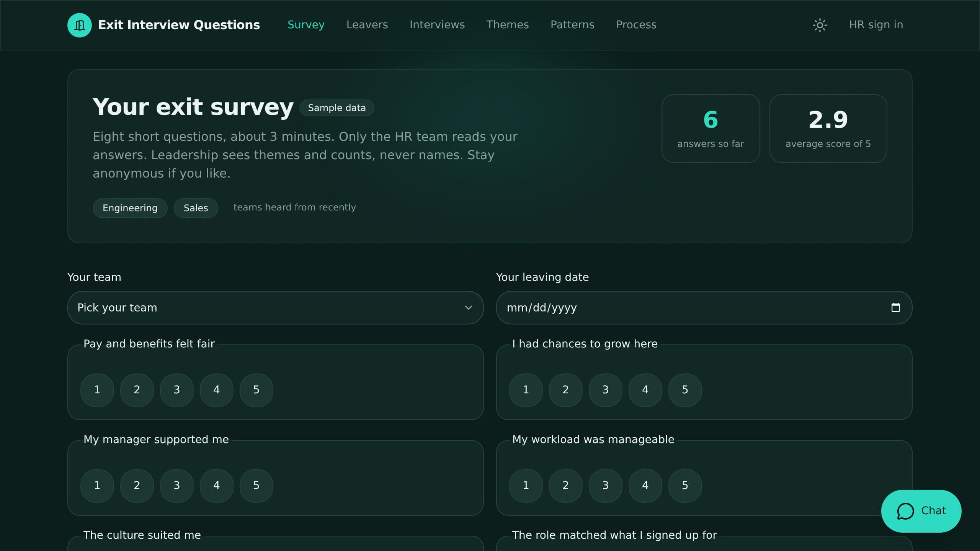
Task: Toggle the light theme sun icon
Action: 820,25
